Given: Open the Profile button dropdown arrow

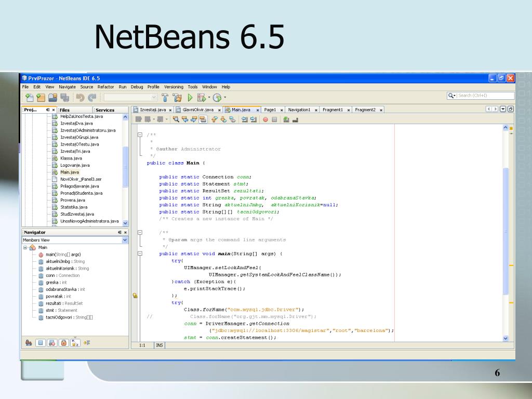Looking at the screenshot, I should (x=224, y=98).
